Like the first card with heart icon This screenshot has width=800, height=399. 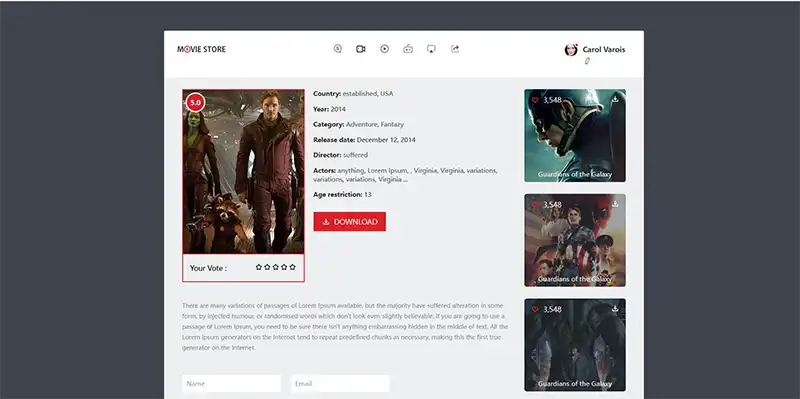tap(535, 100)
